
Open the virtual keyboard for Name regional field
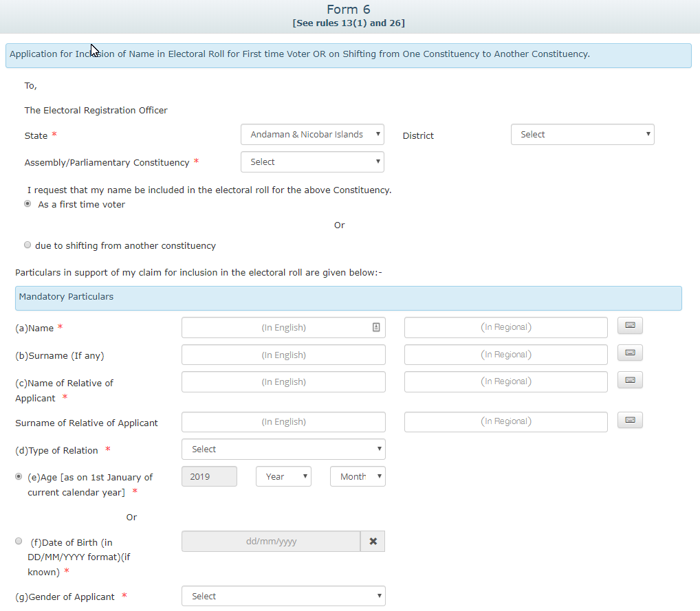tap(630, 325)
